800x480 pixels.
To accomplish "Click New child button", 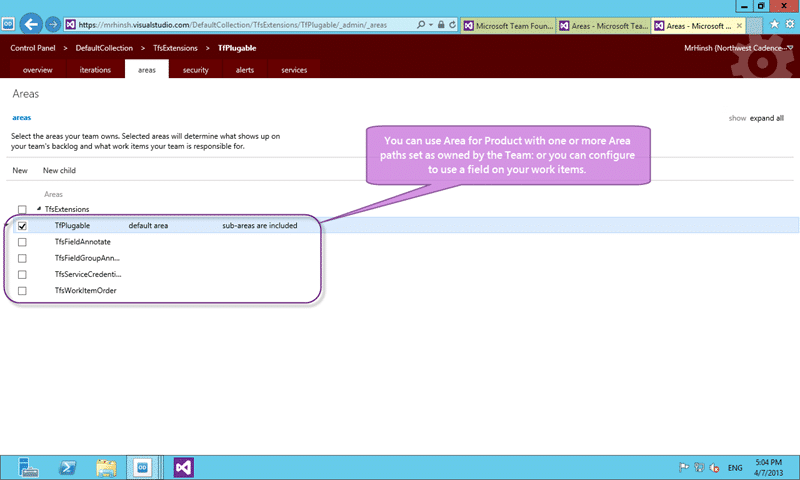I will 59,170.
